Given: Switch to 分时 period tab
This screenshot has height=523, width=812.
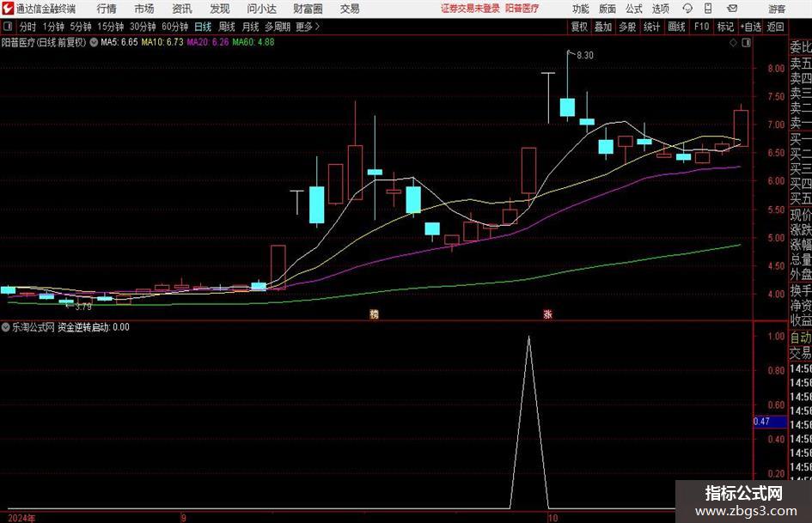Looking at the screenshot, I should [x=28, y=27].
